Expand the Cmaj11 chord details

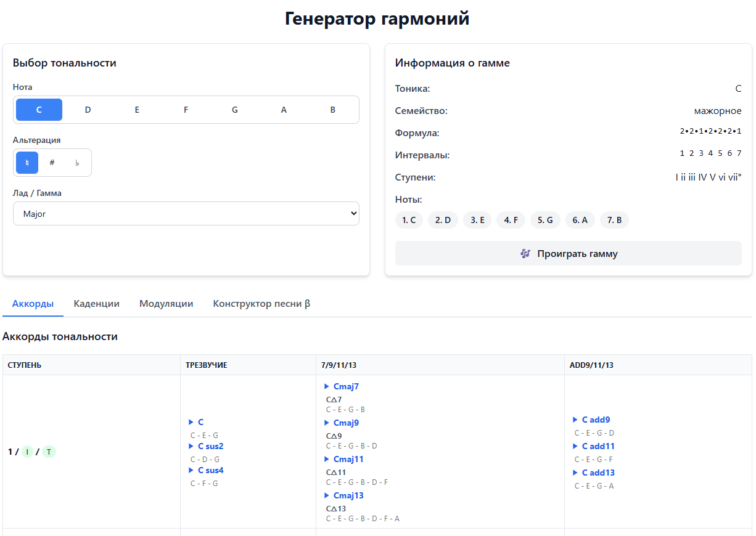click(x=348, y=460)
